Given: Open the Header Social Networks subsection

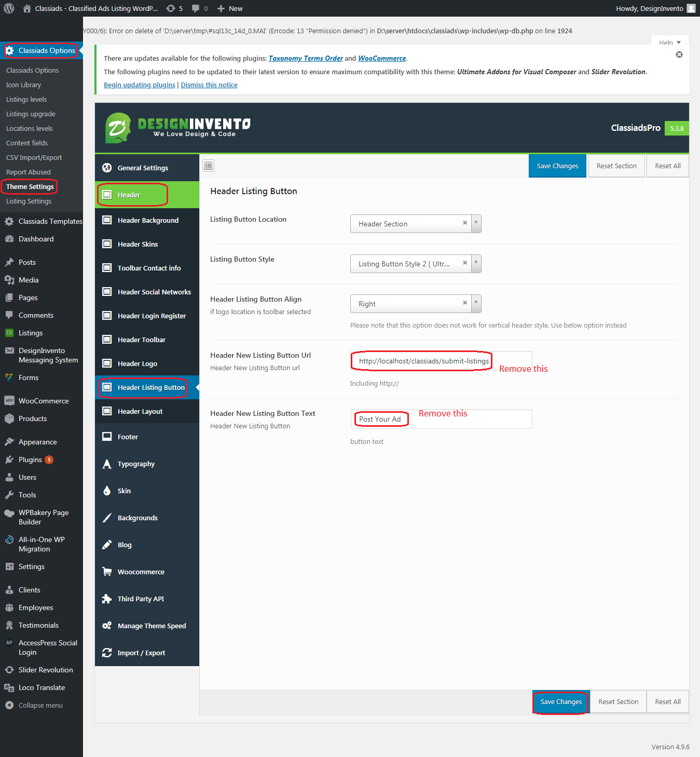Looking at the screenshot, I should [147, 292].
